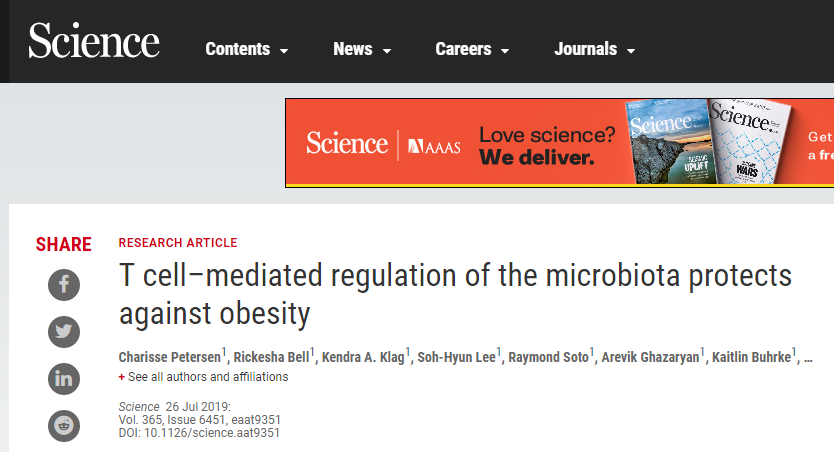The width and height of the screenshot is (834, 452).
Task: Open the Journals menu
Action: 595,49
